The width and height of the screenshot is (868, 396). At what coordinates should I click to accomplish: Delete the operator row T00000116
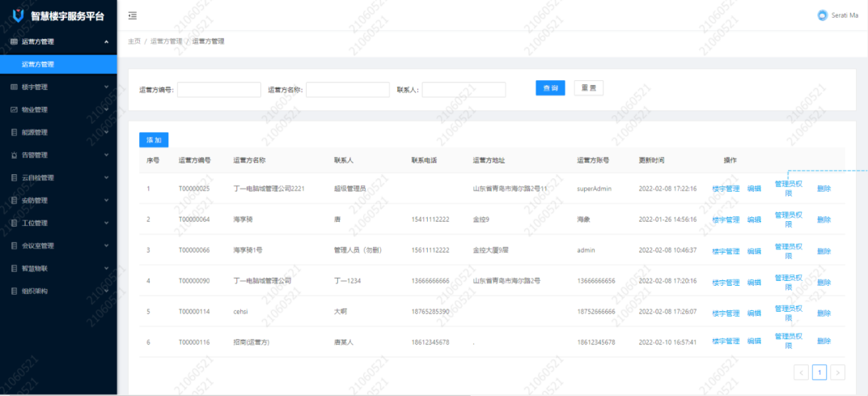click(x=824, y=342)
